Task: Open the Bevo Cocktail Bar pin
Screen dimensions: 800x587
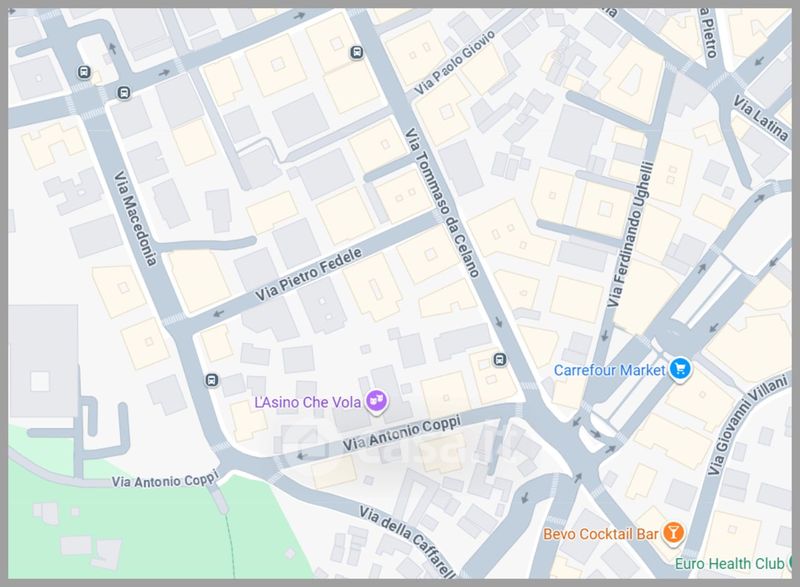Action: pos(673,533)
